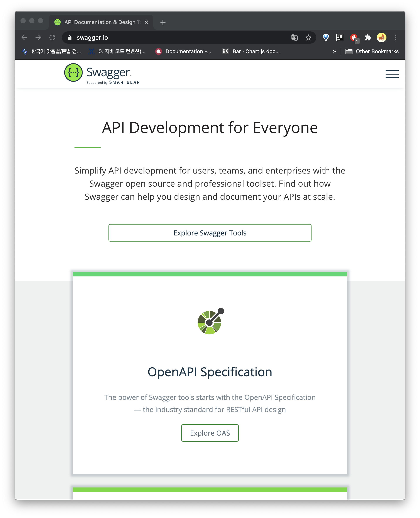Click Explore Swagger Tools button
This screenshot has width=420, height=518.
[210, 233]
